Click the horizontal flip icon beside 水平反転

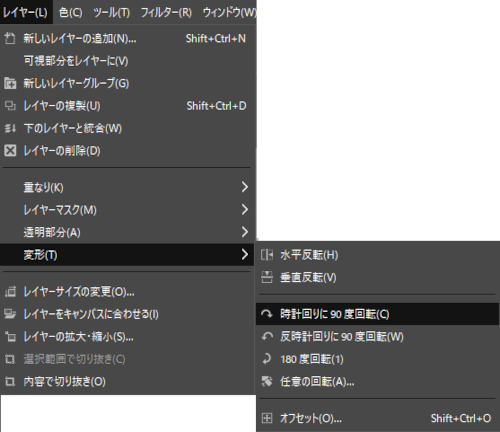(267, 255)
